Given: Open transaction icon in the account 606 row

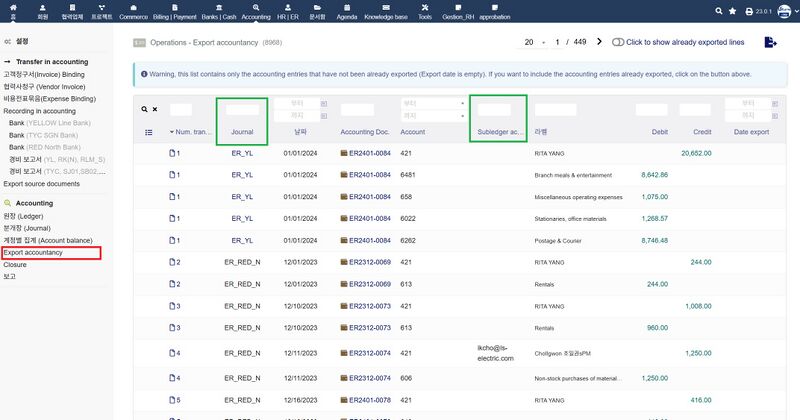Looking at the screenshot, I should click(172, 378).
